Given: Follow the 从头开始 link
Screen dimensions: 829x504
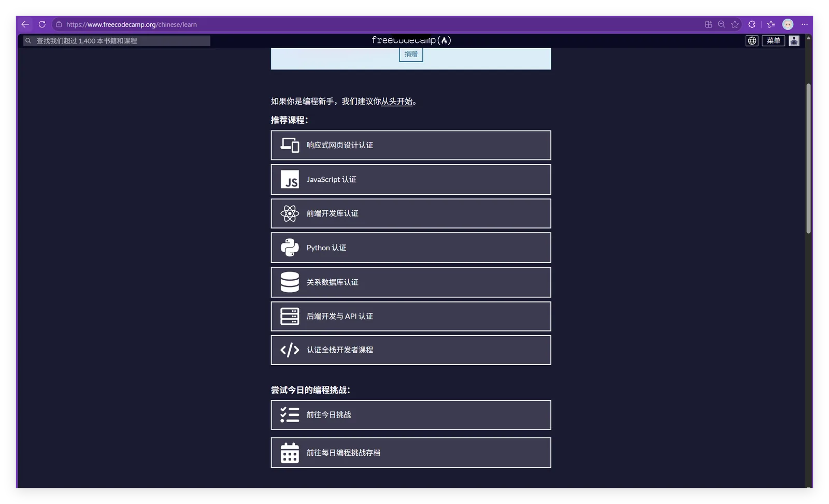Looking at the screenshot, I should pos(397,102).
